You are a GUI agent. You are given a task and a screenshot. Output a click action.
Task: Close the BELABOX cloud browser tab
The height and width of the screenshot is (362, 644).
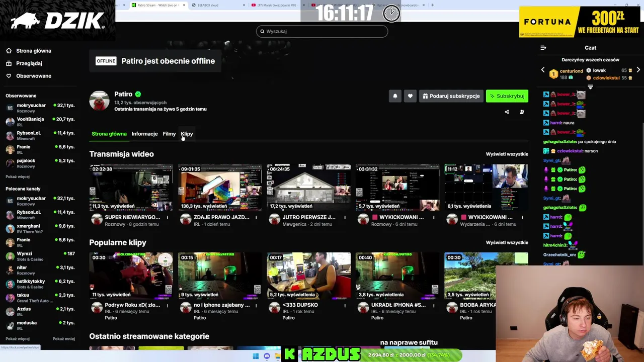(x=244, y=5)
